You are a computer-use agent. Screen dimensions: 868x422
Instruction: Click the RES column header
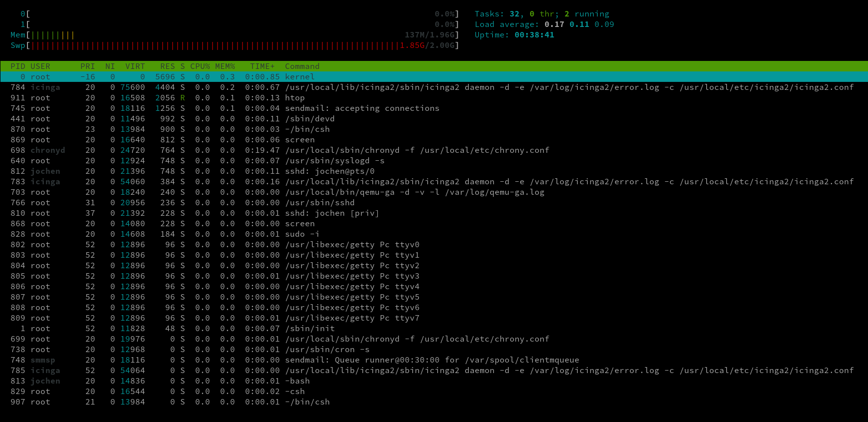tap(167, 66)
